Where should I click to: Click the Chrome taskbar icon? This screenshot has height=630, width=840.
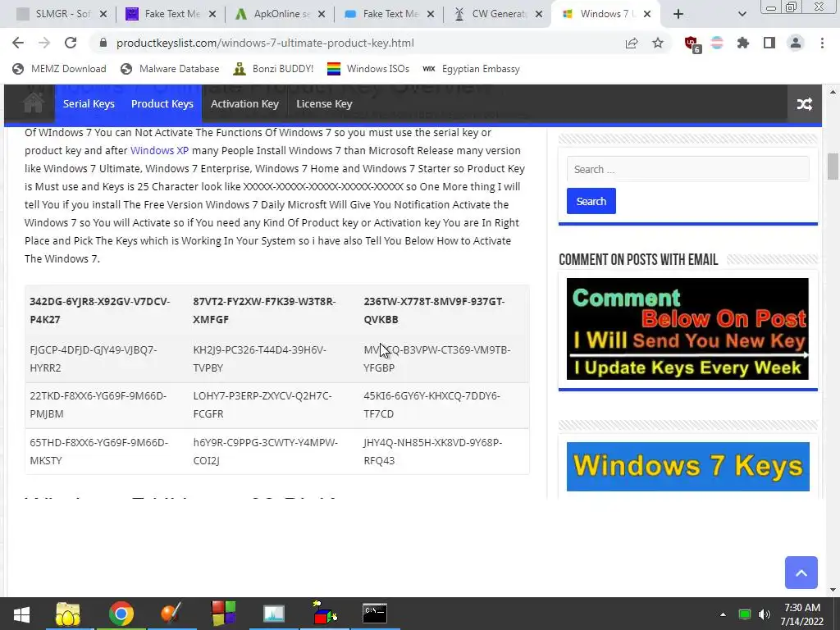pyautogui.click(x=121, y=614)
